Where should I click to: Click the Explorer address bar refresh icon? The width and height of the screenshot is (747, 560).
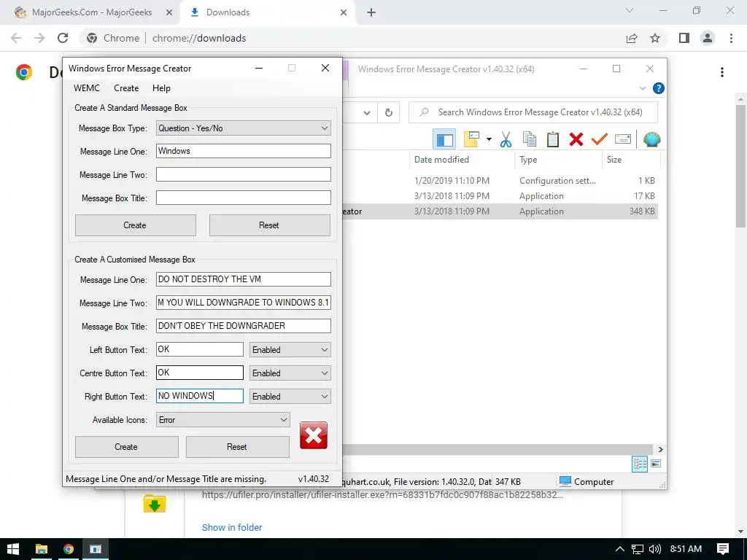(389, 112)
